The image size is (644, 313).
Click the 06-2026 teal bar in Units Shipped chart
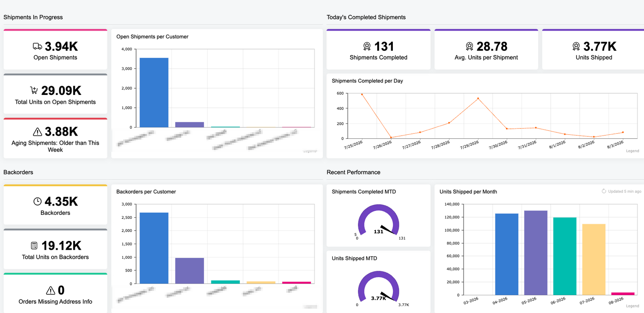click(565, 256)
